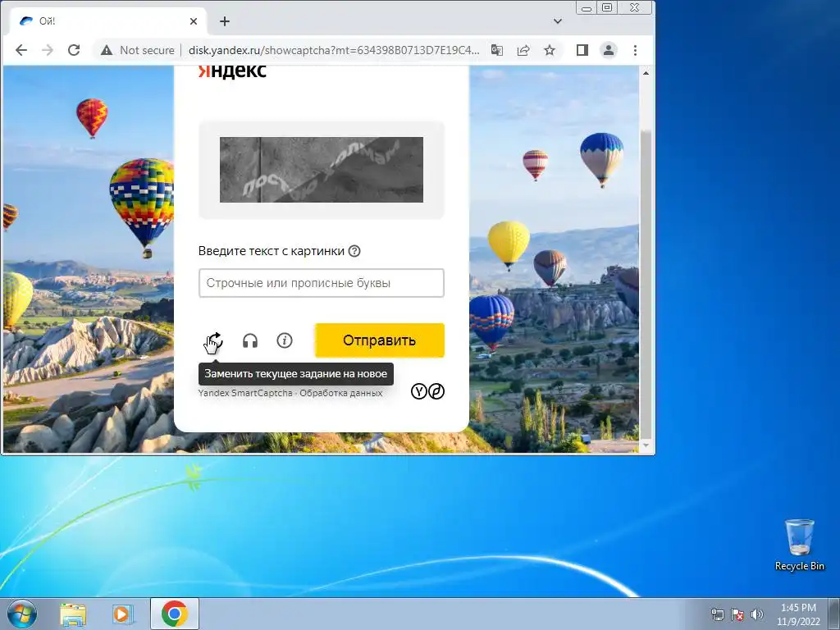
Task: Open the Обработка данных link
Action: pos(340,393)
